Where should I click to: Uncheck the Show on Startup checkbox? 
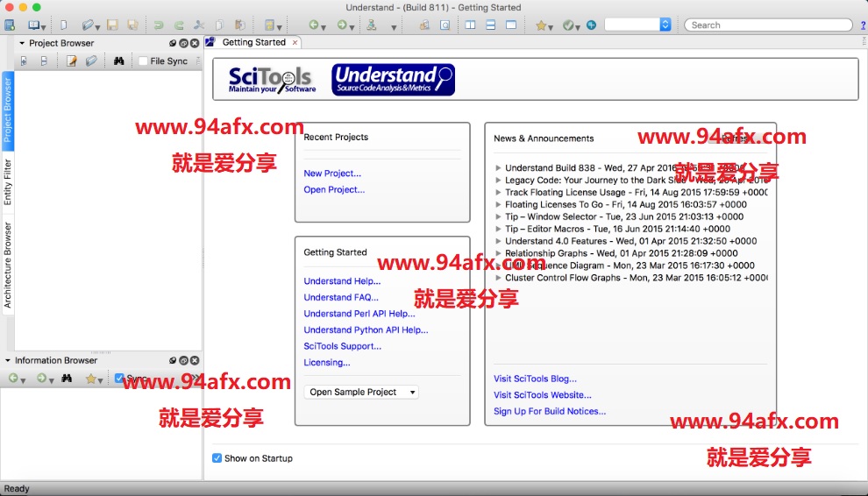point(217,457)
